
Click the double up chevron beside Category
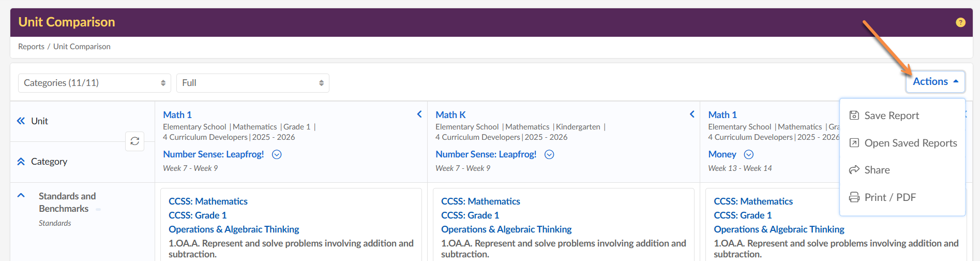(x=21, y=162)
